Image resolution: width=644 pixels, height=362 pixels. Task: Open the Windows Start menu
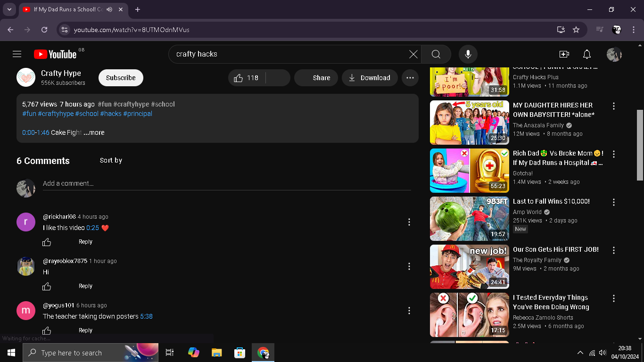coord(11,353)
